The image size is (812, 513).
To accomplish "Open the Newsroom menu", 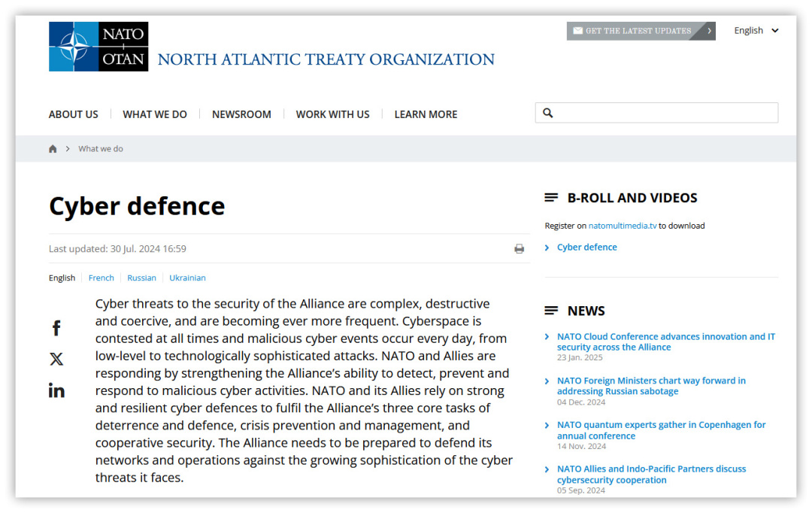I will [x=241, y=114].
